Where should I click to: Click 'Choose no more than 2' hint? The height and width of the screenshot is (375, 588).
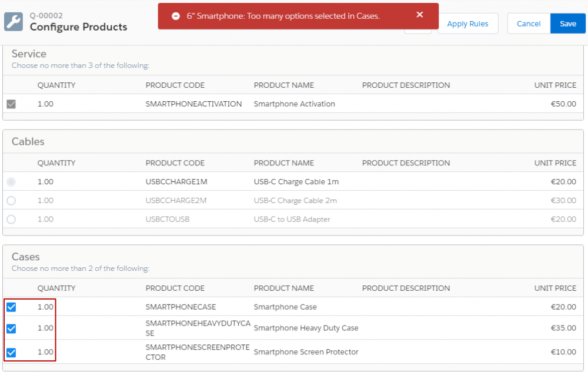(x=80, y=268)
